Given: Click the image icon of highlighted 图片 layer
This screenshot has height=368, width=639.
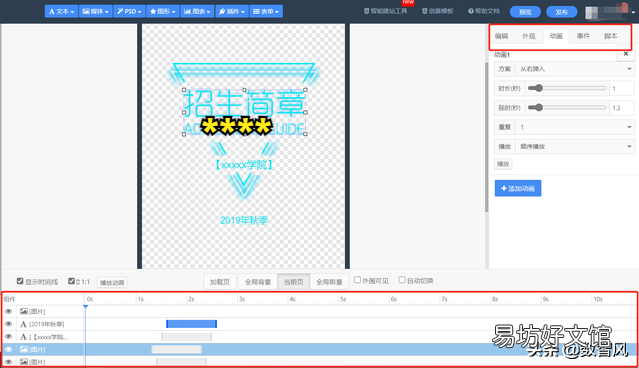Looking at the screenshot, I should (24, 349).
